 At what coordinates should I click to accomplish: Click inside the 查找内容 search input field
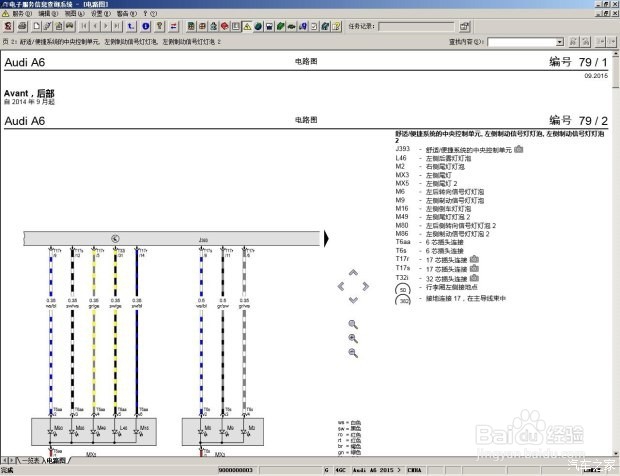pos(521,42)
